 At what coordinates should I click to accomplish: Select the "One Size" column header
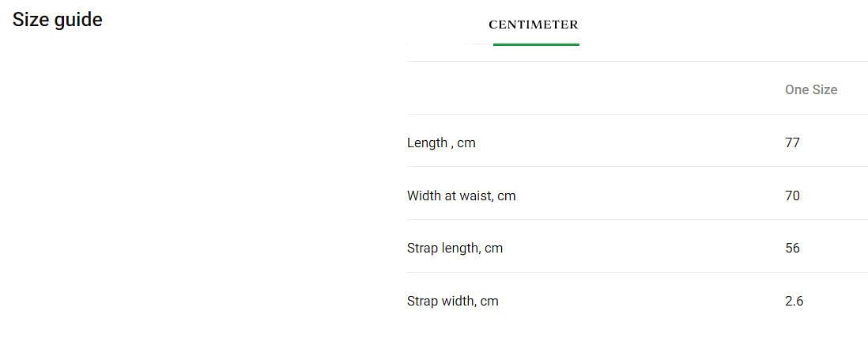point(810,90)
